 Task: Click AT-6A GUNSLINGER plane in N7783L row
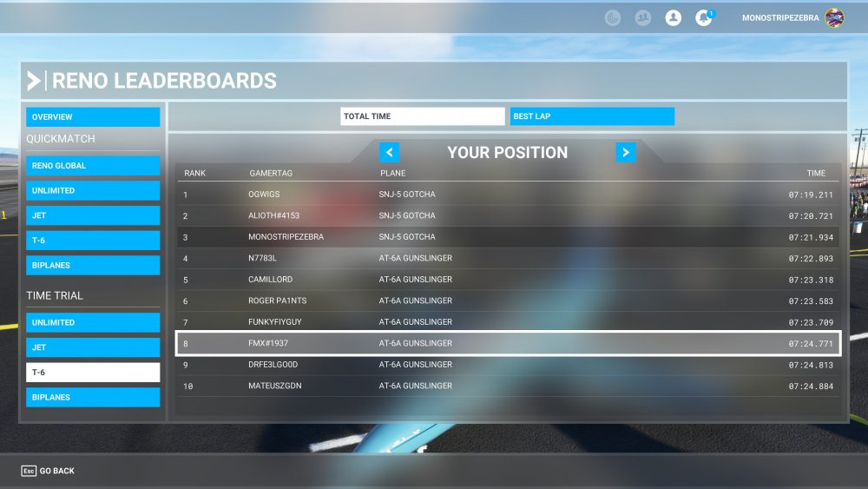(x=415, y=258)
